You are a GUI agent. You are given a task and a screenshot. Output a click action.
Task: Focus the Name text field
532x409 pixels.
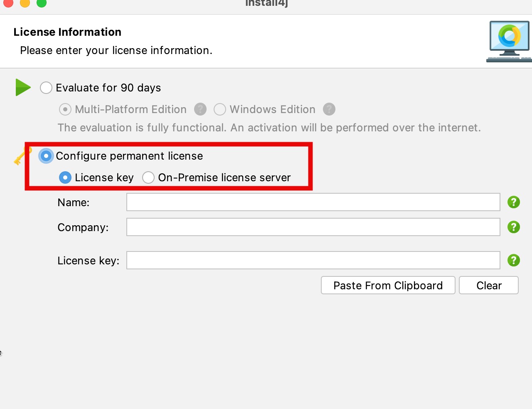click(313, 202)
